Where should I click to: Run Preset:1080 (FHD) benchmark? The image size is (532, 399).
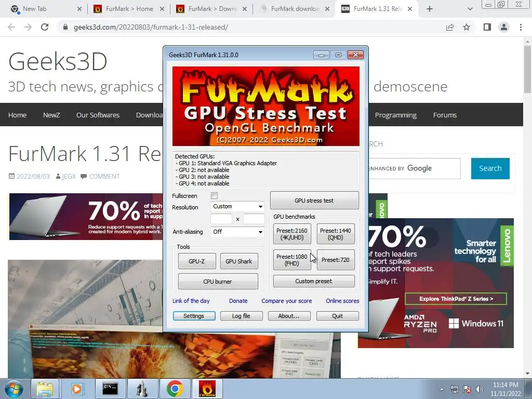292,260
